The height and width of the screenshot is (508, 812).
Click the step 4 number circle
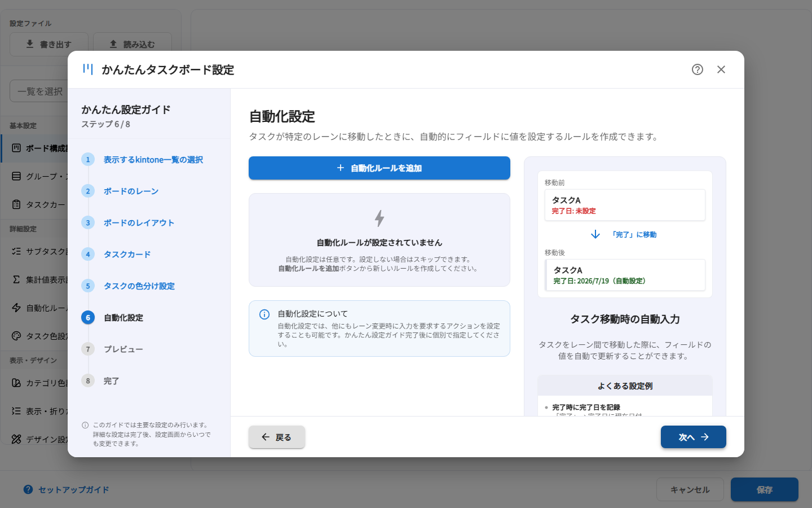pos(88,255)
